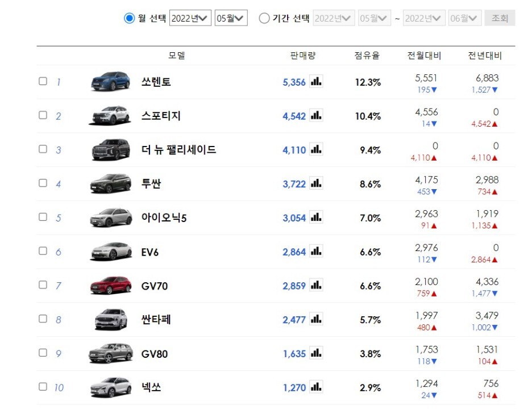Open the 싼타페 model link
The width and height of the screenshot is (532, 410).
click(156, 319)
